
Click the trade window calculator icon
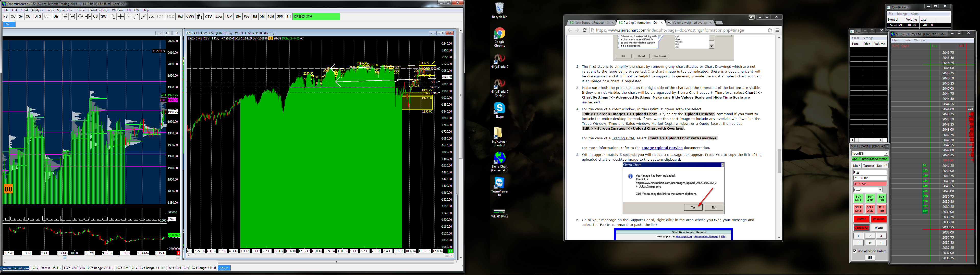pyautogui.click(x=199, y=16)
